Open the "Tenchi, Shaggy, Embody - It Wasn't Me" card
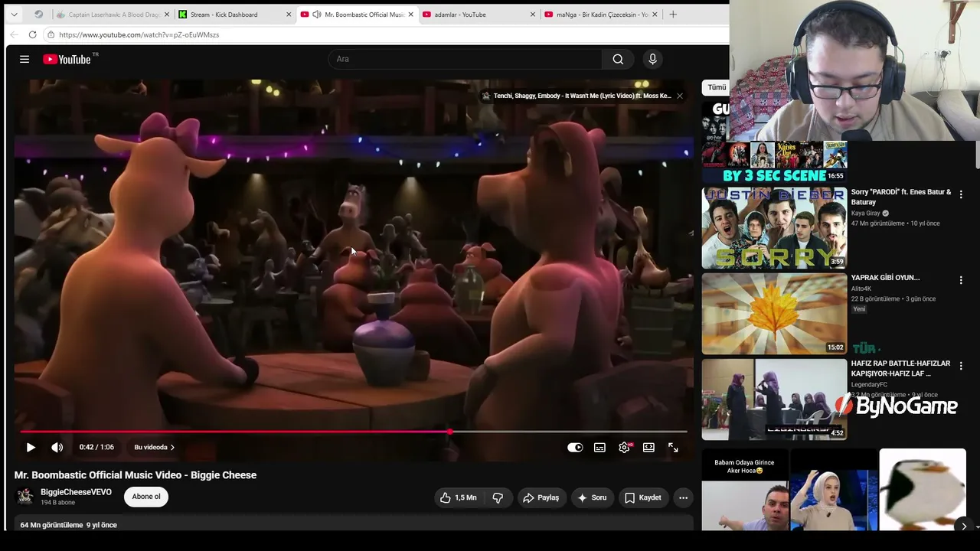 click(x=582, y=96)
